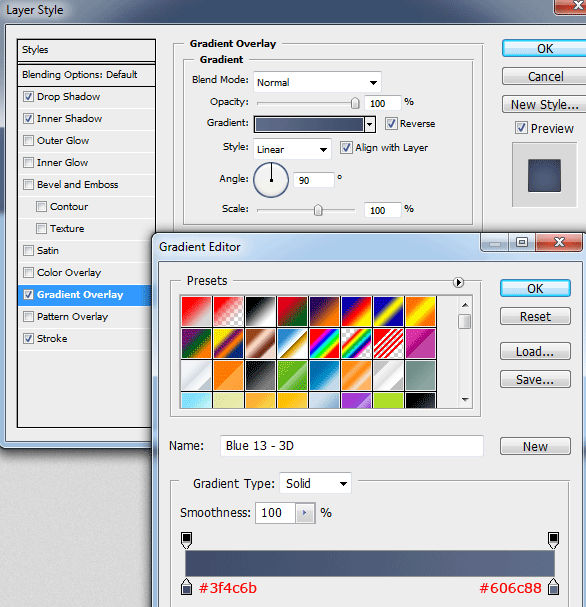Click the Smoothness value field

point(276,513)
